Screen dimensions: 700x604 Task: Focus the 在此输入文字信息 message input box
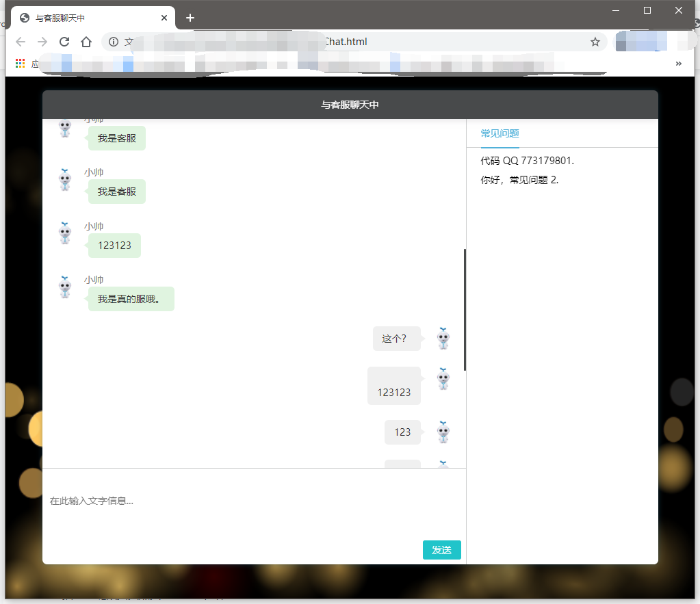coord(254,501)
